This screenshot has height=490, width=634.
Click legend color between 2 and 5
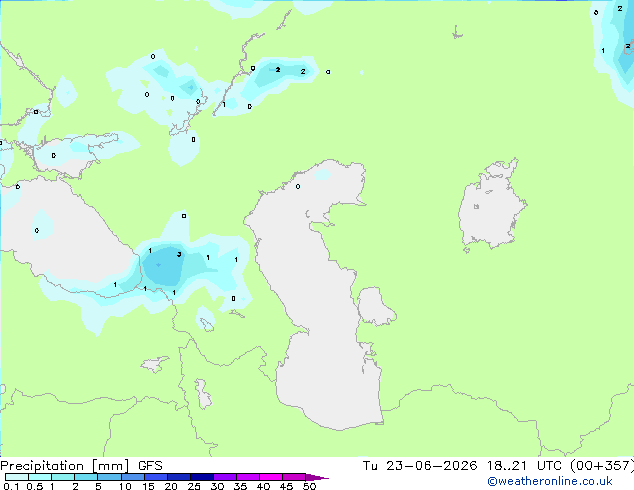[86, 477]
